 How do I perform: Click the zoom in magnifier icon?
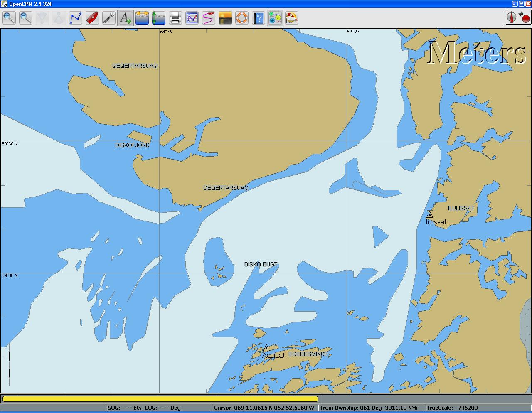pos(9,18)
